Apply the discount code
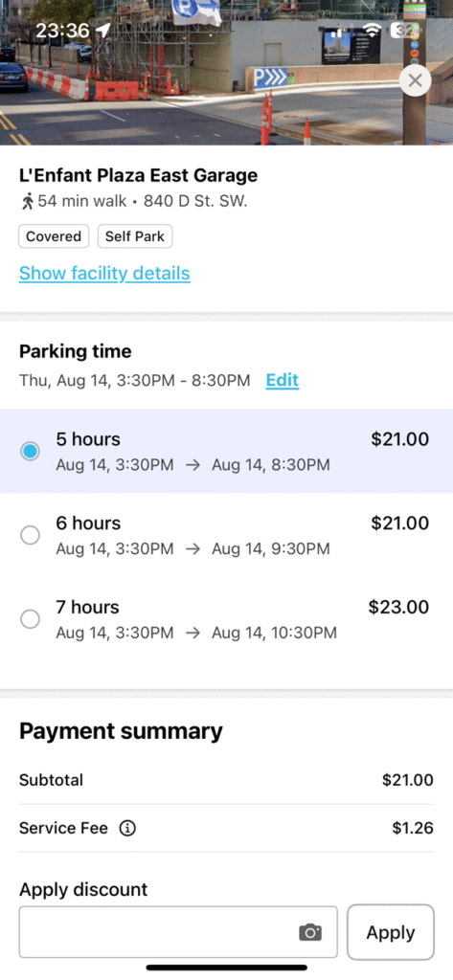The image size is (453, 980). pyautogui.click(x=391, y=932)
